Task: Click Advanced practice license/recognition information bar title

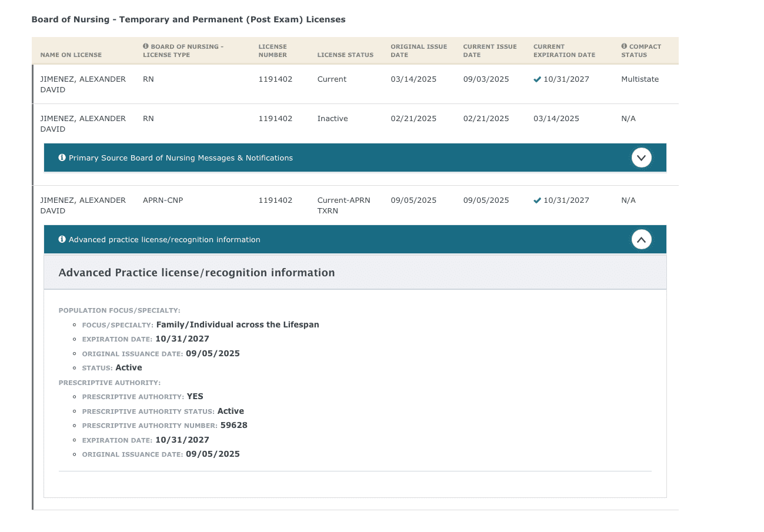Action: click(x=164, y=240)
